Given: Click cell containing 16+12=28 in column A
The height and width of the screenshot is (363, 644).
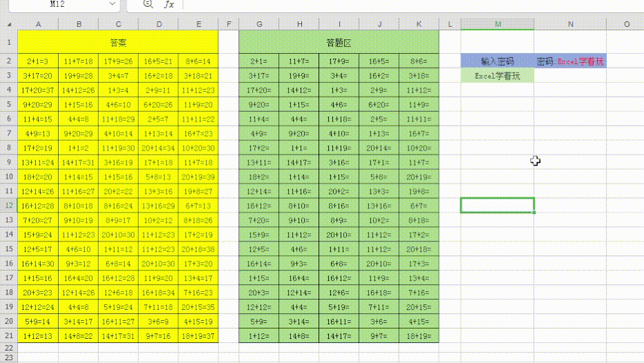Looking at the screenshot, I should click(38, 206).
